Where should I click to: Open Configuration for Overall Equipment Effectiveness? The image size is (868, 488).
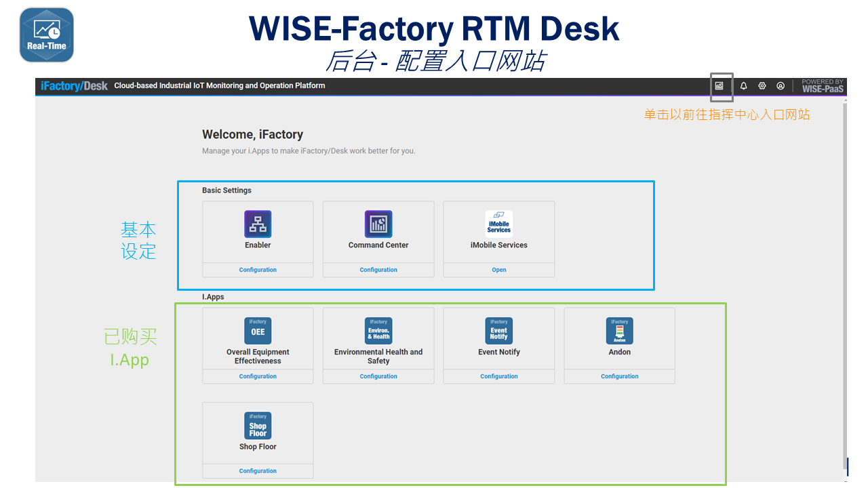[258, 376]
